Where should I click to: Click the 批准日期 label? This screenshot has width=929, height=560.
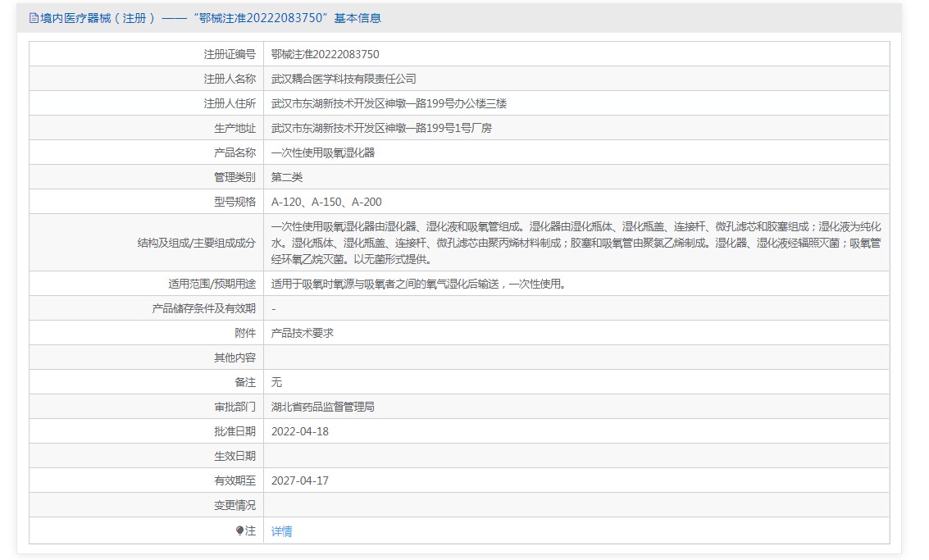[235, 432]
